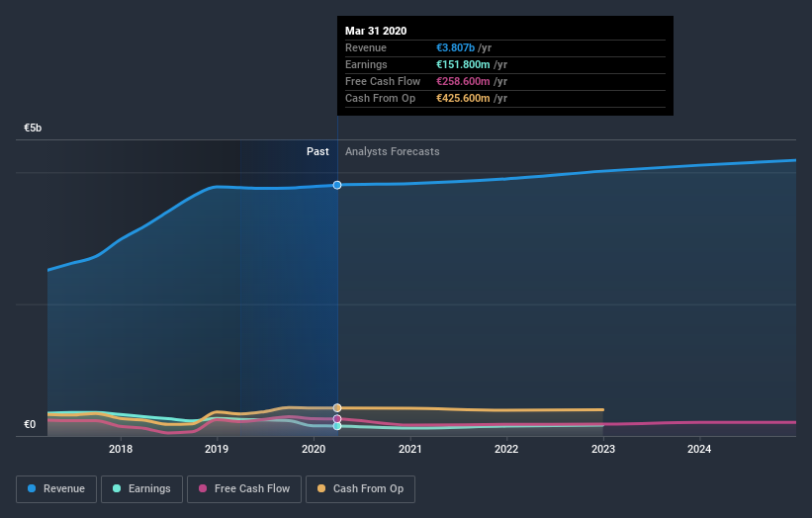The width and height of the screenshot is (812, 518).
Task: Click the €258.600m free cash flow value
Action: pos(463,81)
